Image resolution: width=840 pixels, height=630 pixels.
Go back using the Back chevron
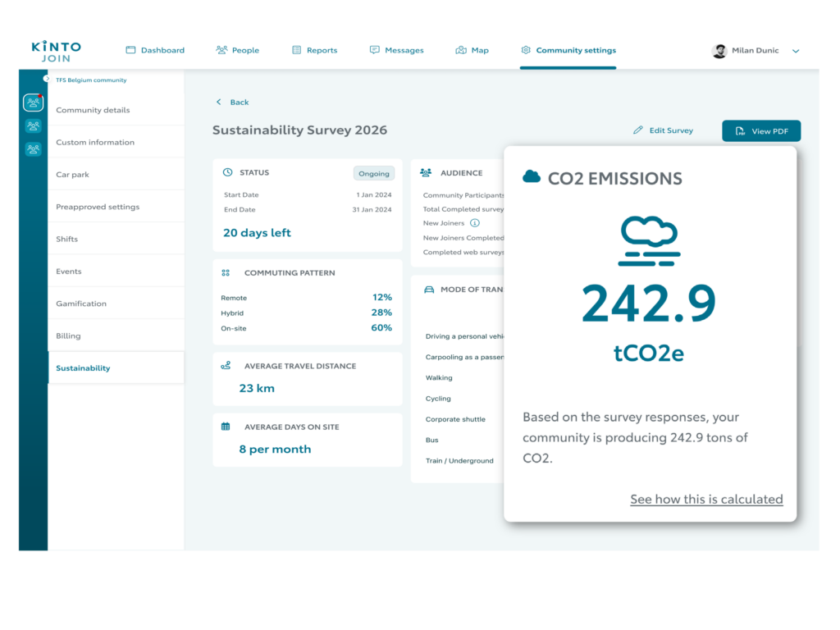(x=218, y=103)
